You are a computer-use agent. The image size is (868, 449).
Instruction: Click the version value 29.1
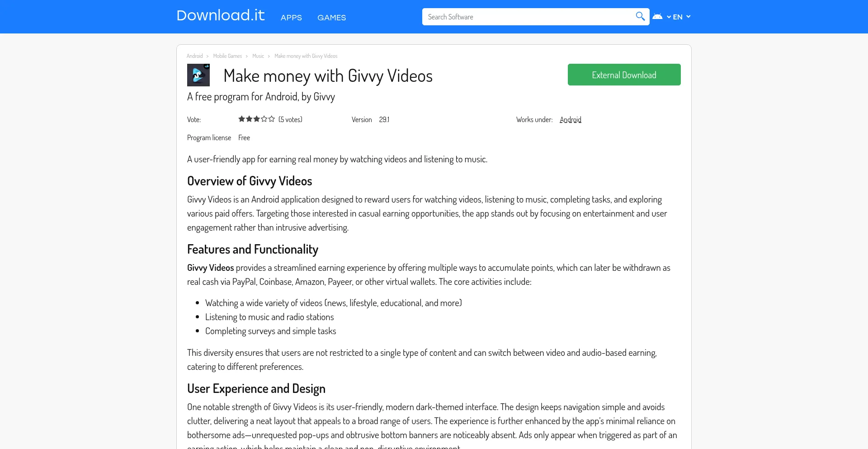[x=384, y=119]
